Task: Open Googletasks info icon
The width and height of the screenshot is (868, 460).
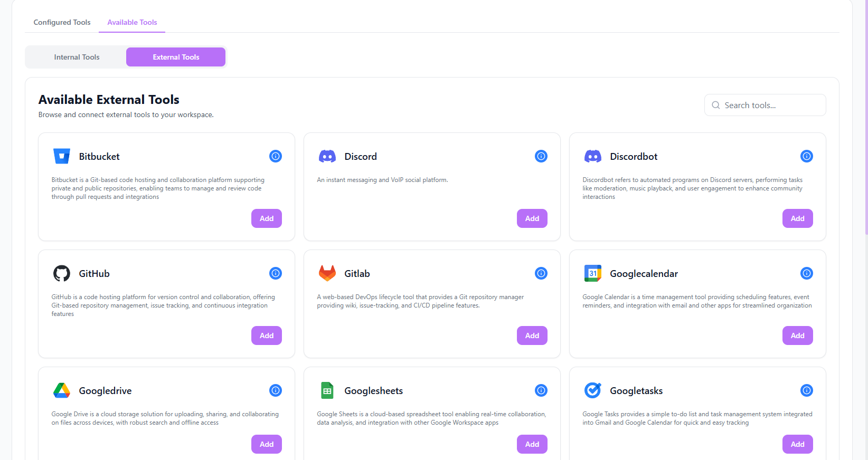Action: pyautogui.click(x=807, y=390)
